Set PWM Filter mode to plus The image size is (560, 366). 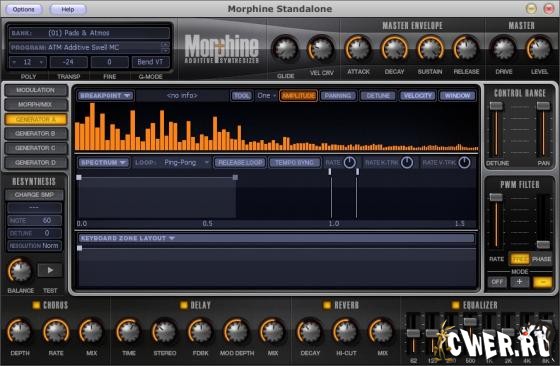point(520,282)
